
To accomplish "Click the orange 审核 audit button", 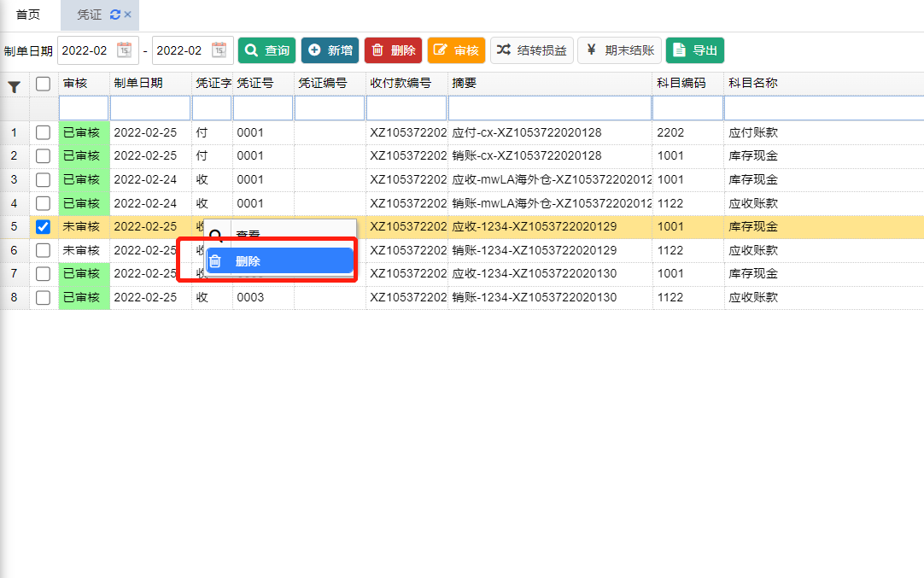I will [x=456, y=50].
